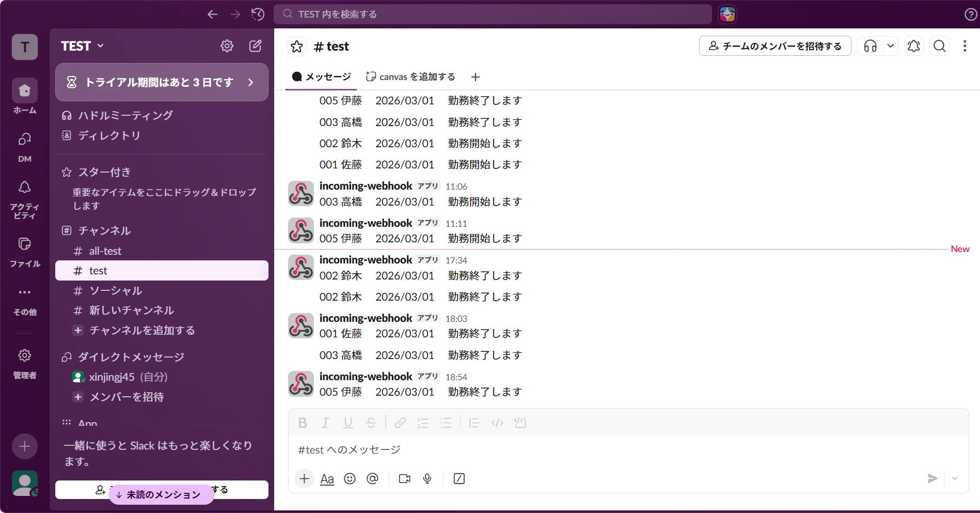Open the history clock icon
The image size is (980, 513).
258,14
